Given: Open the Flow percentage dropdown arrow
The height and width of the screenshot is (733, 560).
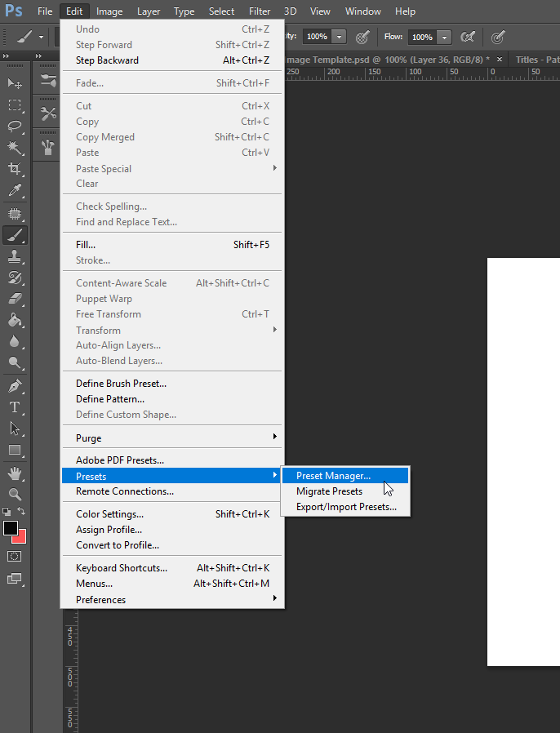Looking at the screenshot, I should (444, 37).
